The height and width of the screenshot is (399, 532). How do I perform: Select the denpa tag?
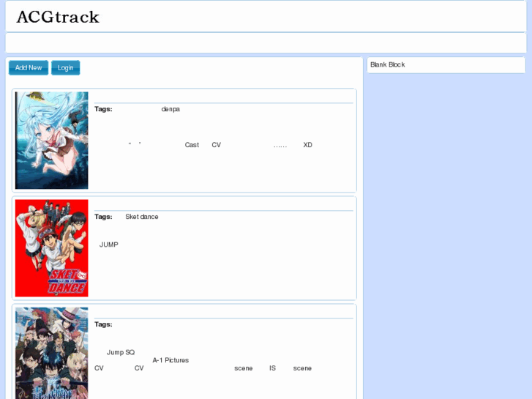pos(171,109)
